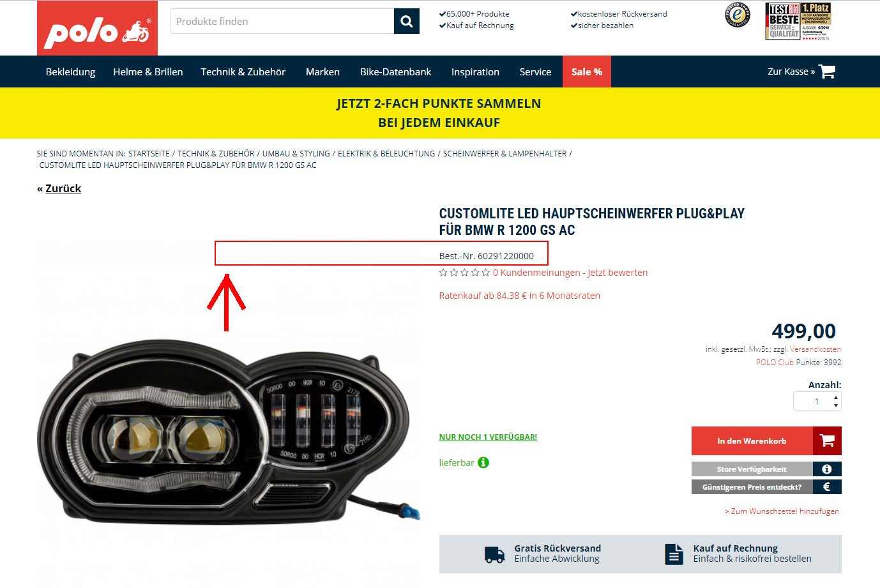Screen dimensions: 880x588
Task: Open the Bekleidung menu
Action: [71, 72]
